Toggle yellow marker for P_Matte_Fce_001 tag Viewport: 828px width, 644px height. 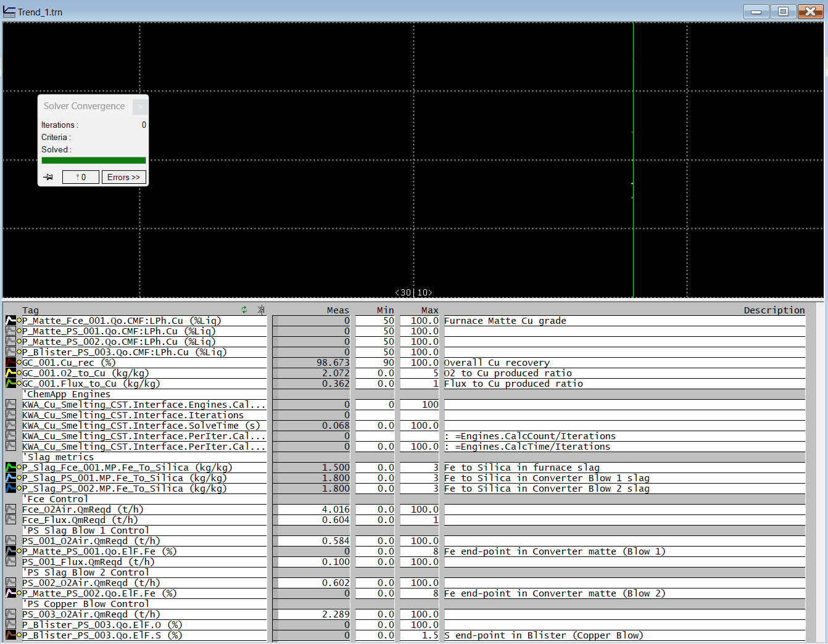pyautogui.click(x=19, y=321)
